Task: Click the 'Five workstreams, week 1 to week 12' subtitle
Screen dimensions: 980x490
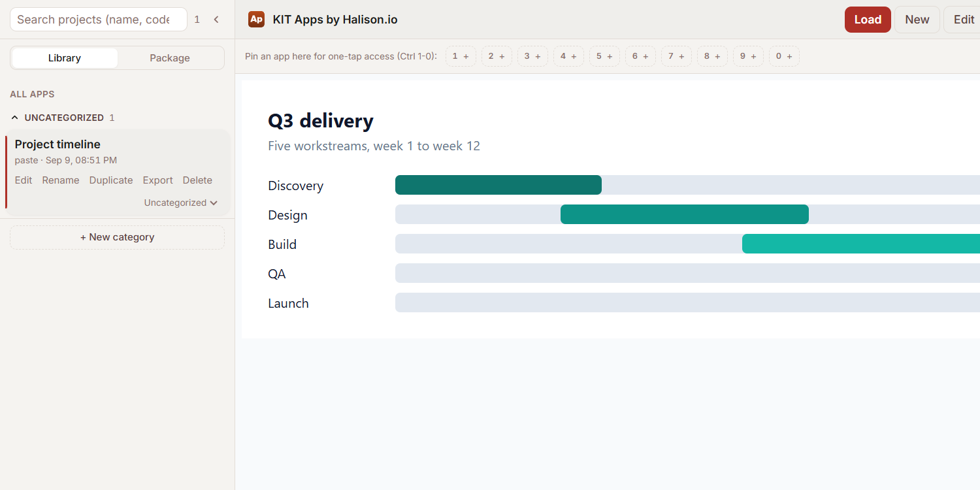Action: 374,146
